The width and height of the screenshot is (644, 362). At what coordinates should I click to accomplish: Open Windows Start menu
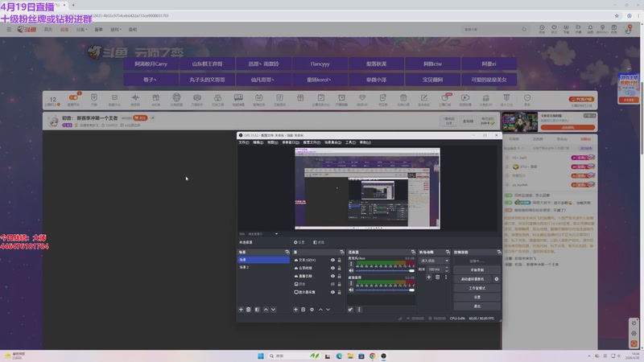260,356
